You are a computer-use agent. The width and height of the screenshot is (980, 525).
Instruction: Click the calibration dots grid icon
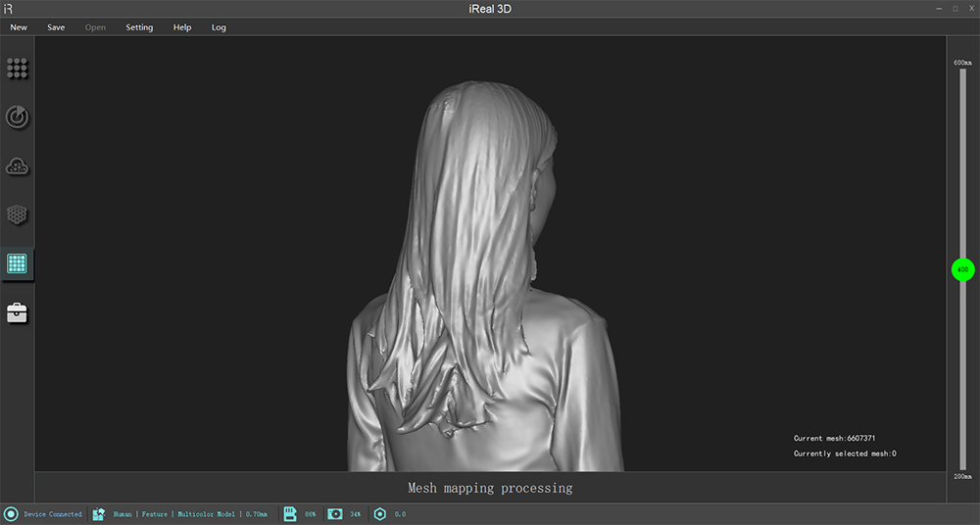(x=18, y=69)
